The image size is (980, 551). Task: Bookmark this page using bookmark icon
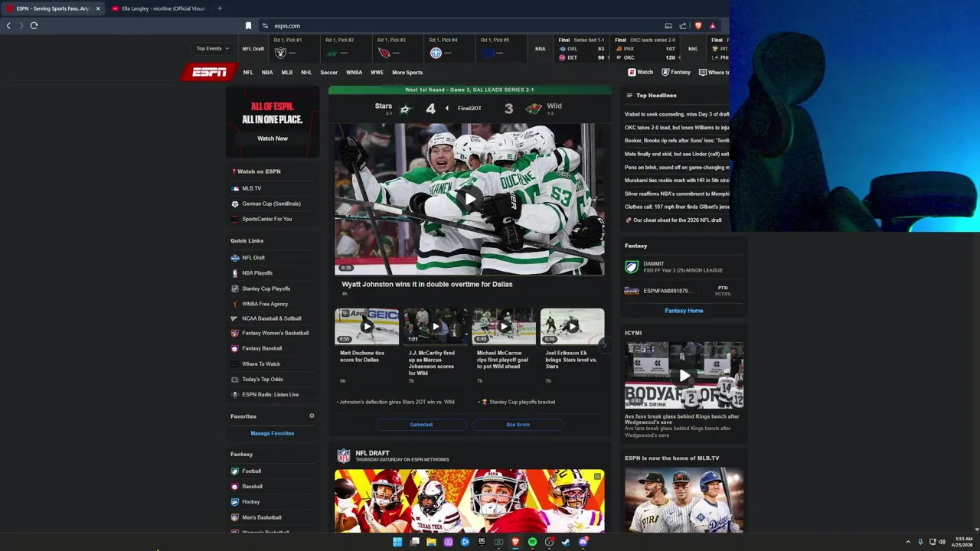pos(248,25)
